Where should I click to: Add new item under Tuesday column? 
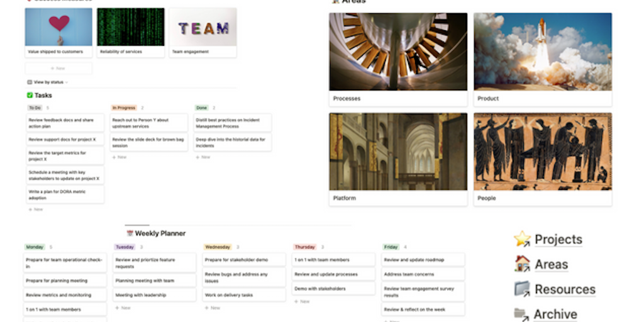[123, 308]
